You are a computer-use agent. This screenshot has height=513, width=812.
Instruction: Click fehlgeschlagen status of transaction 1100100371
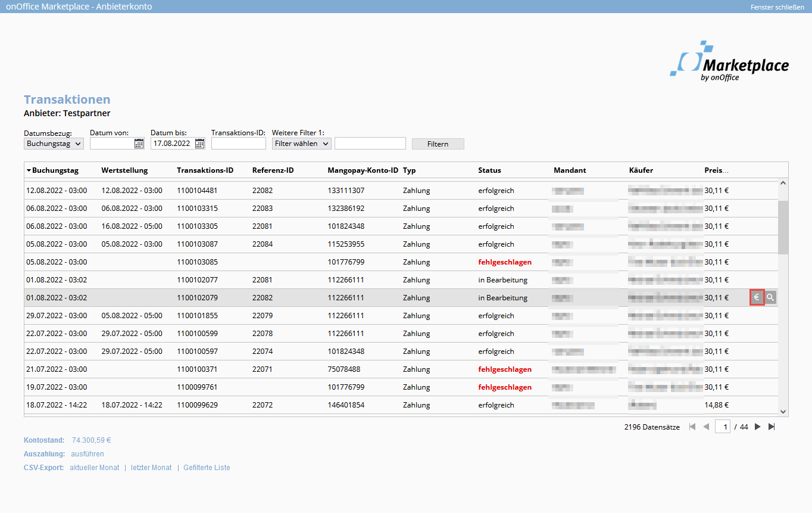click(505, 369)
